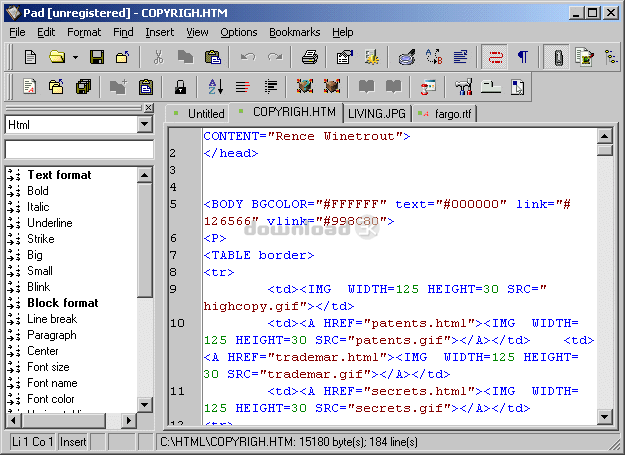Click the scissors Cut icon
Image resolution: width=625 pixels, height=455 pixels.
(x=158, y=57)
